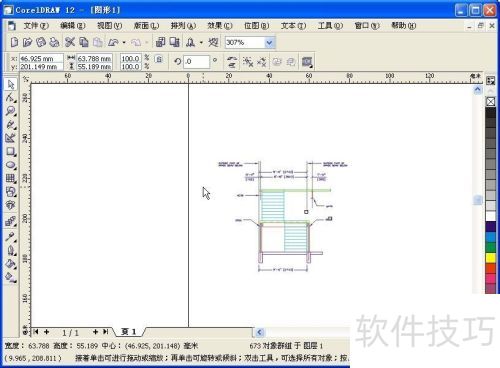Click the width field 63.788 mm

tap(95, 58)
